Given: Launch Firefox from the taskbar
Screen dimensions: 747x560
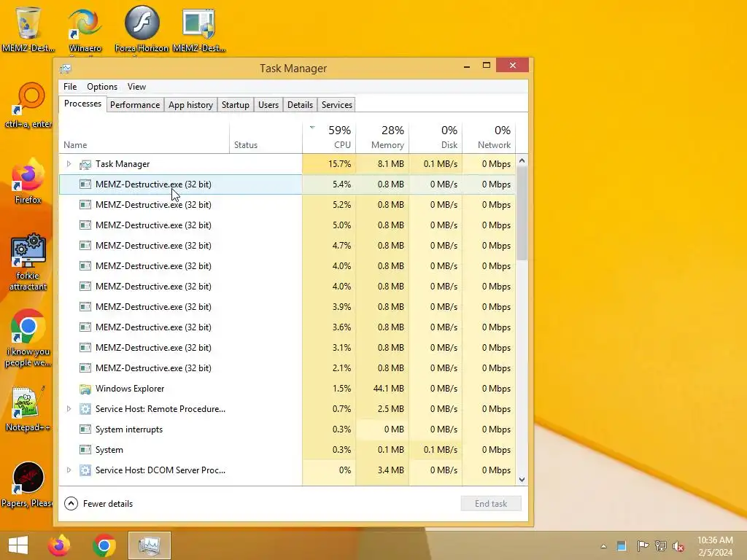Looking at the screenshot, I should tap(59, 545).
